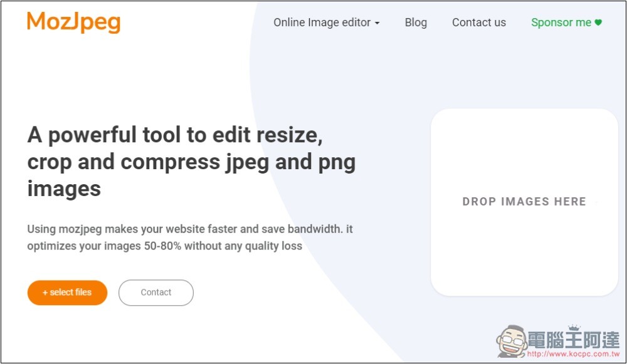Click the outlined Contact button
The image size is (627, 364).
(x=156, y=293)
